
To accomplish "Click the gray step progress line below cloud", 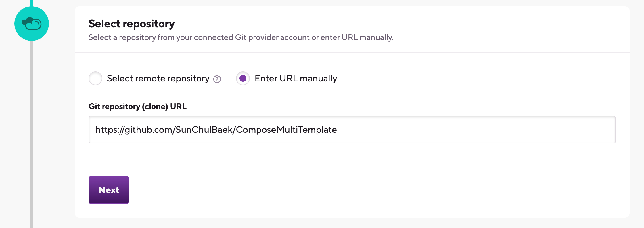I will click(x=32, y=134).
